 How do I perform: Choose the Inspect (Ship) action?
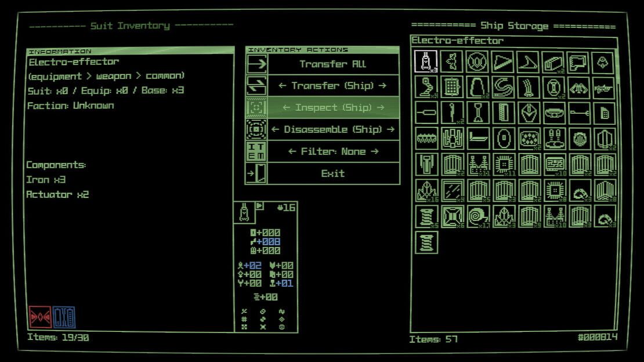pos(333,108)
